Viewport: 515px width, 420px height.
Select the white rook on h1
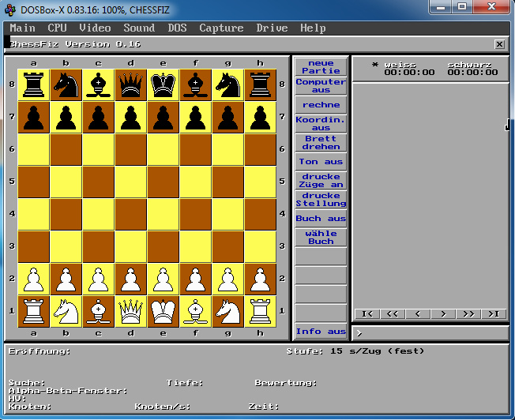[x=261, y=311]
